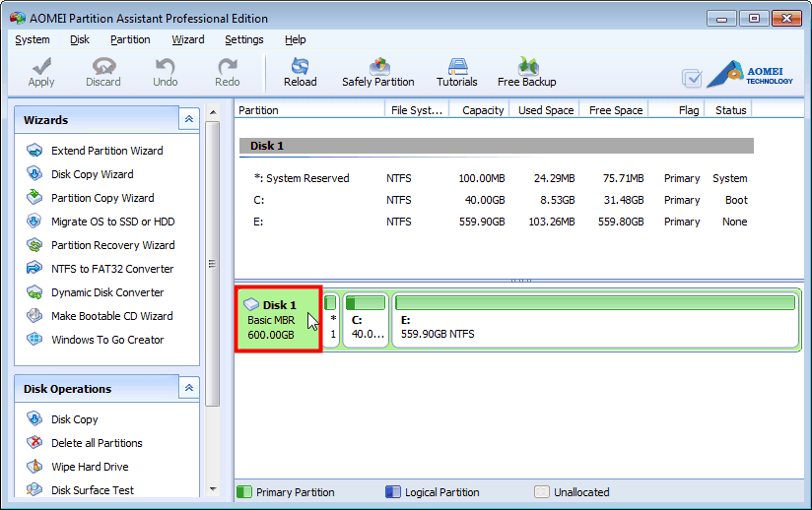Select the E: partition block in disk map

[595, 319]
